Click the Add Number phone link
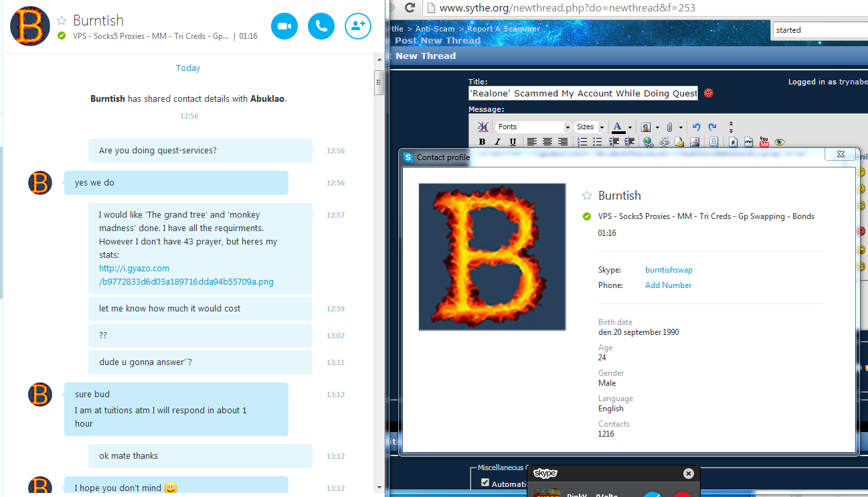 (x=669, y=285)
